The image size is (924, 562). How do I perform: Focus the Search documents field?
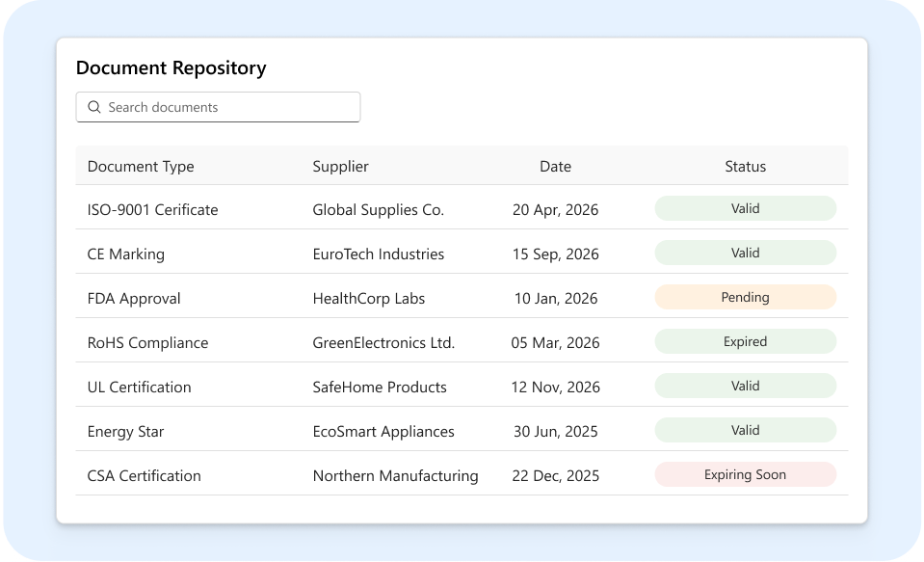click(x=218, y=107)
